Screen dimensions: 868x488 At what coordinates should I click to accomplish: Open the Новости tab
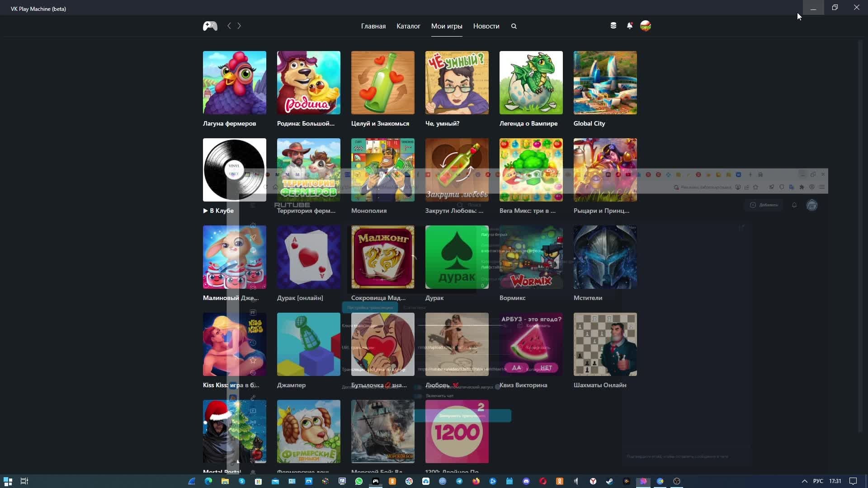point(486,26)
